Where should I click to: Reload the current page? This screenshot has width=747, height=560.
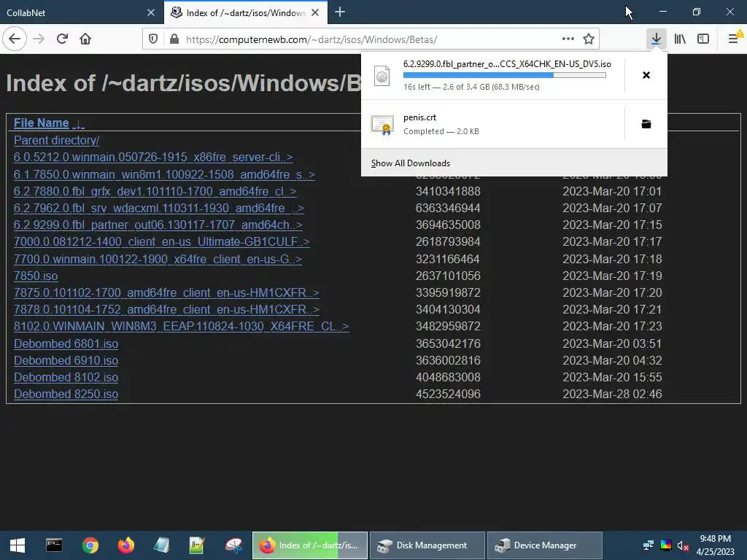tap(62, 39)
